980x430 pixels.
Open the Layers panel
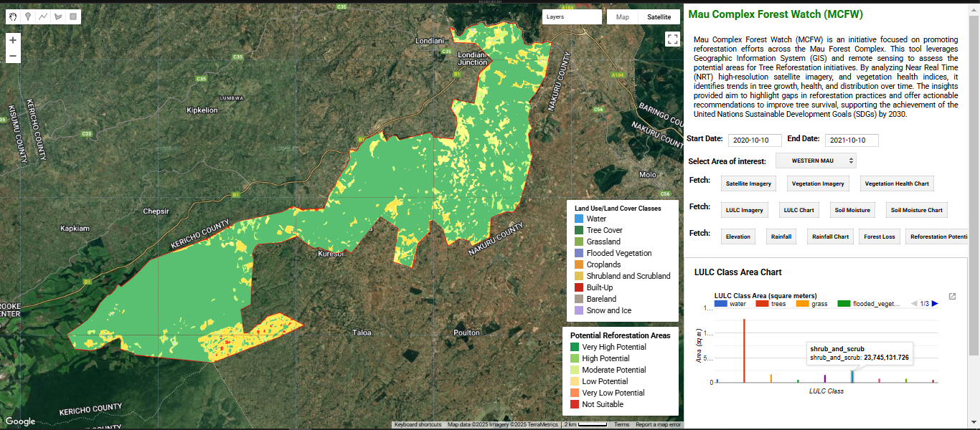tap(572, 16)
